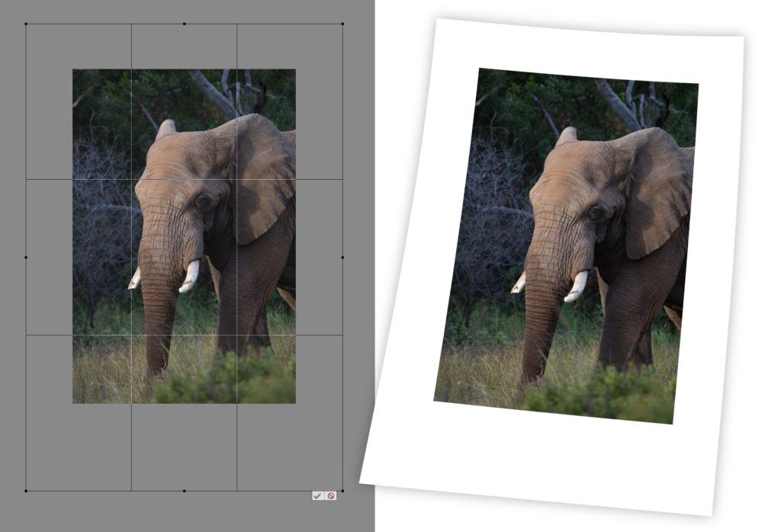781x532 pixels.
Task: Click the lower-left grid line intersection
Action: pos(131,335)
